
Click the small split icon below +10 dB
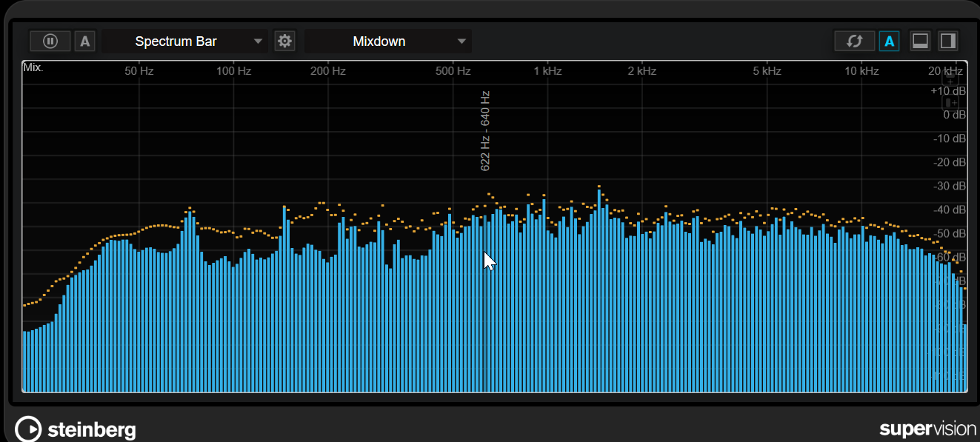coord(950,103)
